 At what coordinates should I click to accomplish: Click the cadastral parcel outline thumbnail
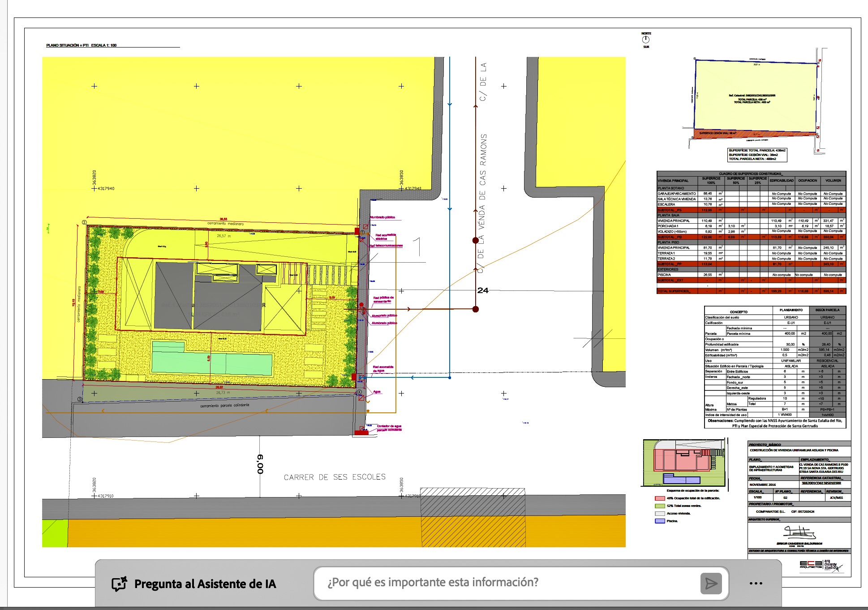(x=756, y=99)
